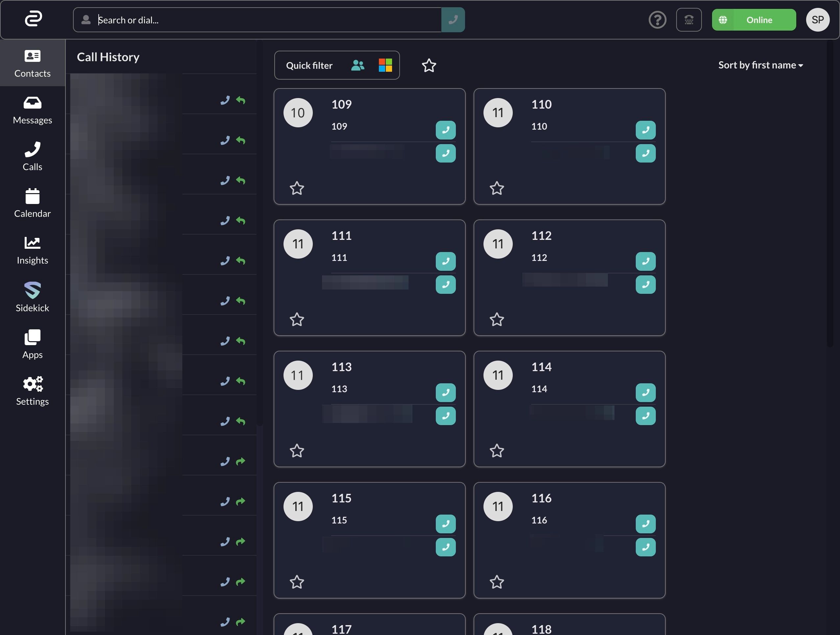This screenshot has height=635, width=840.
Task: Expand the Sort by first name dropdown
Action: [760, 65]
